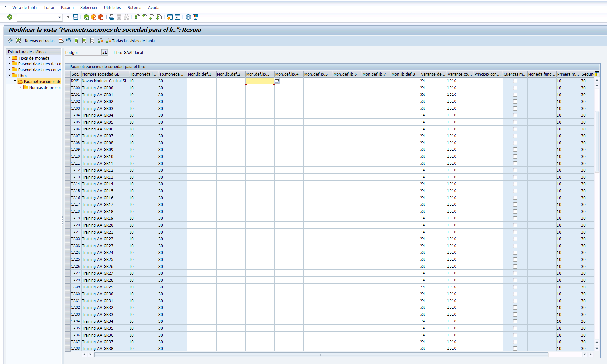
Task: Print using the printer icon
Action: pyautogui.click(x=112, y=17)
